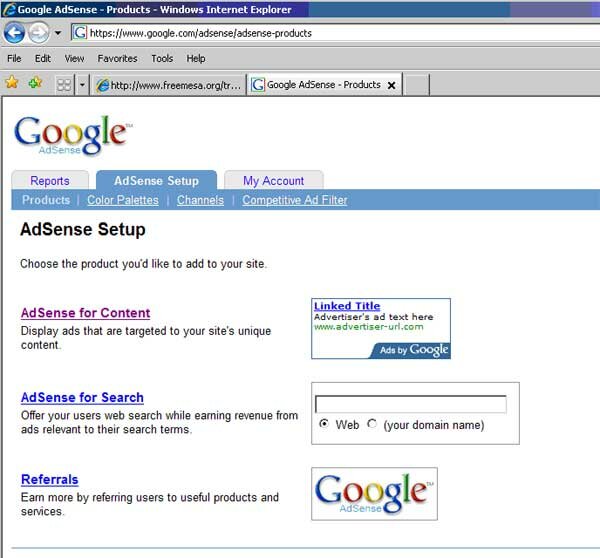Open the AdSense for Search link

pyautogui.click(x=82, y=397)
